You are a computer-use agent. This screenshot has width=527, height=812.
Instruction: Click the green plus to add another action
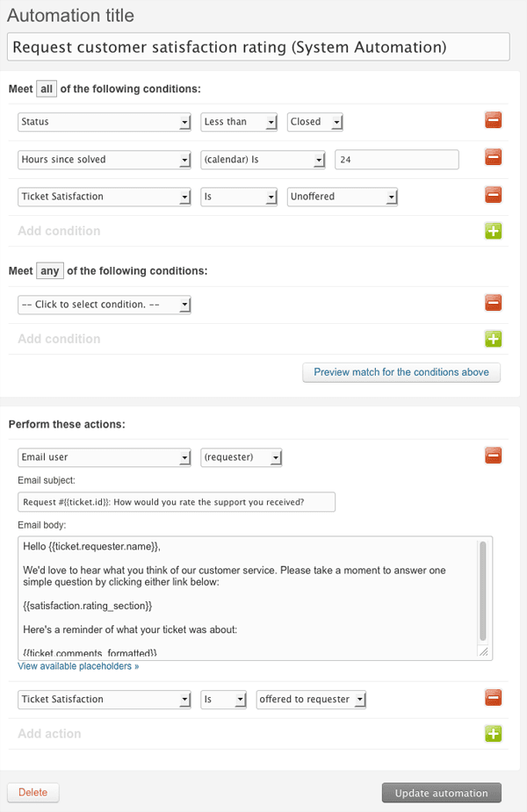[x=493, y=733]
